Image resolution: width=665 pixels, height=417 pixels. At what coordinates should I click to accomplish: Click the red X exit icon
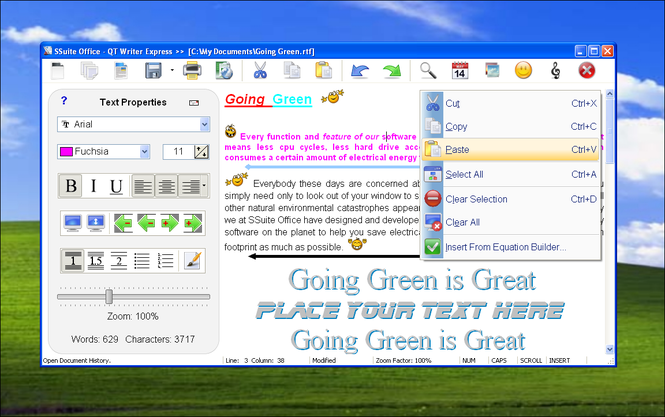(x=587, y=70)
